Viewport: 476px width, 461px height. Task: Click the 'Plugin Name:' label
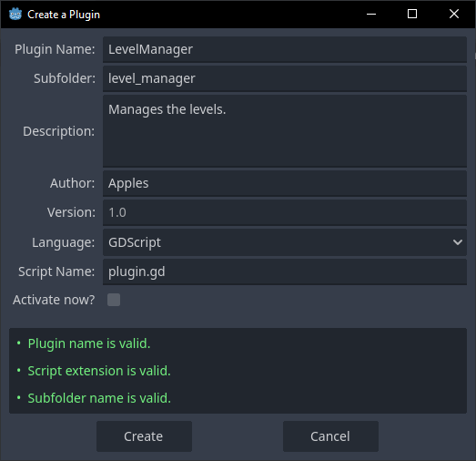[x=55, y=49]
